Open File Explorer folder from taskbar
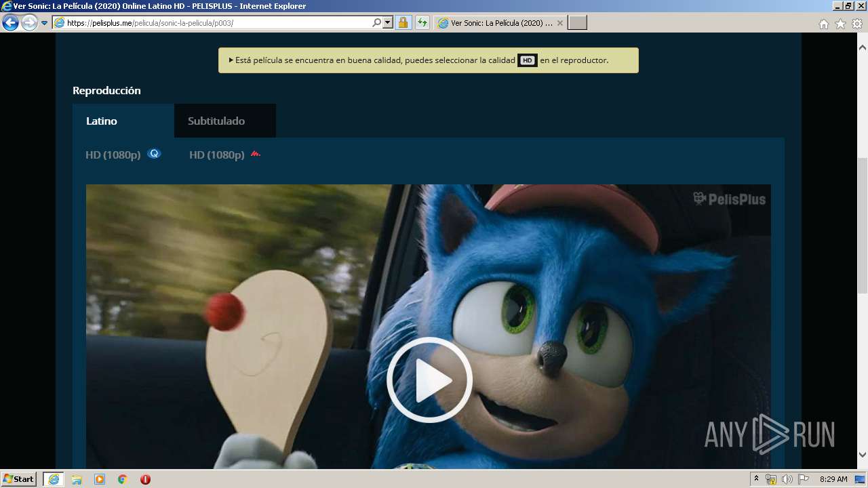868x488 pixels. [x=77, y=479]
